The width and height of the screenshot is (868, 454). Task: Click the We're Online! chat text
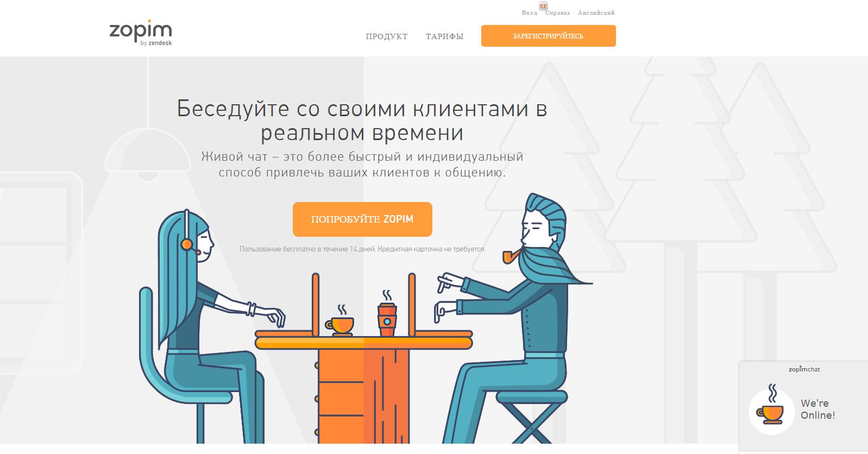click(817, 409)
